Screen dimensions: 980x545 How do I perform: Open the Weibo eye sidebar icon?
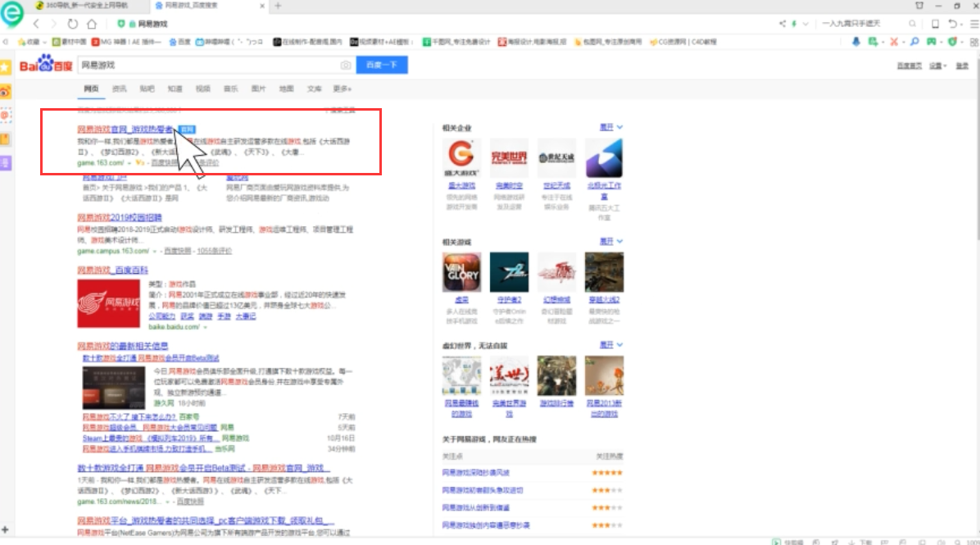[6, 92]
